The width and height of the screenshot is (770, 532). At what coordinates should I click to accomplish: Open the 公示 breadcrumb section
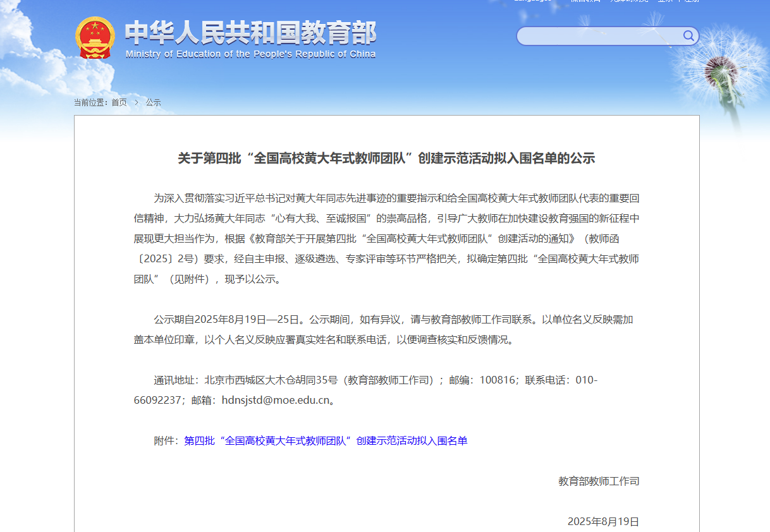point(153,102)
